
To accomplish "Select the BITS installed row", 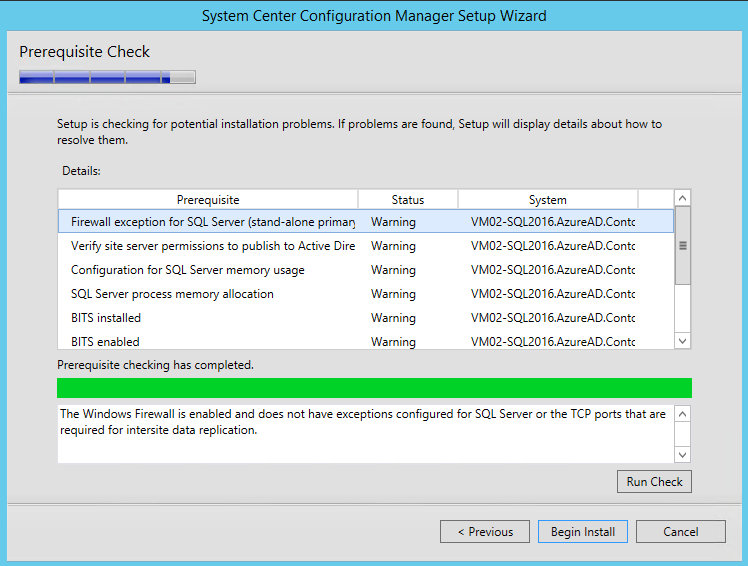I will [366, 318].
